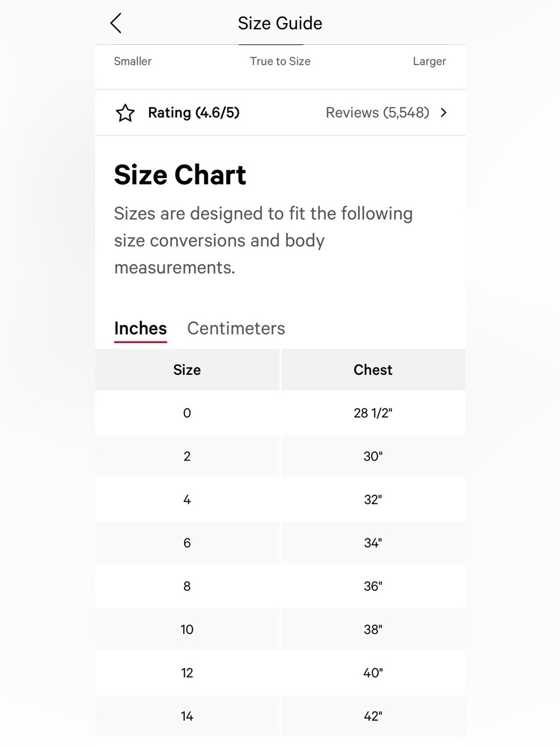
Task: Select the size 4 row
Action: (x=280, y=499)
